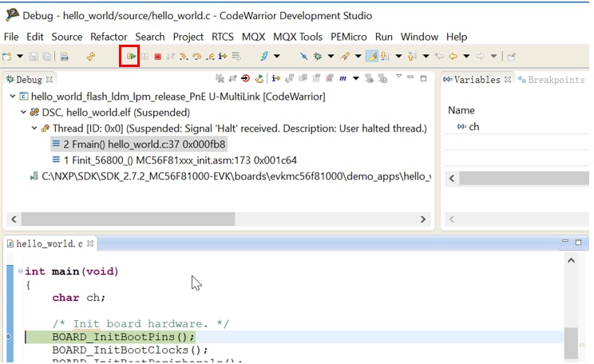Click the green bug Debug icon

(318, 56)
